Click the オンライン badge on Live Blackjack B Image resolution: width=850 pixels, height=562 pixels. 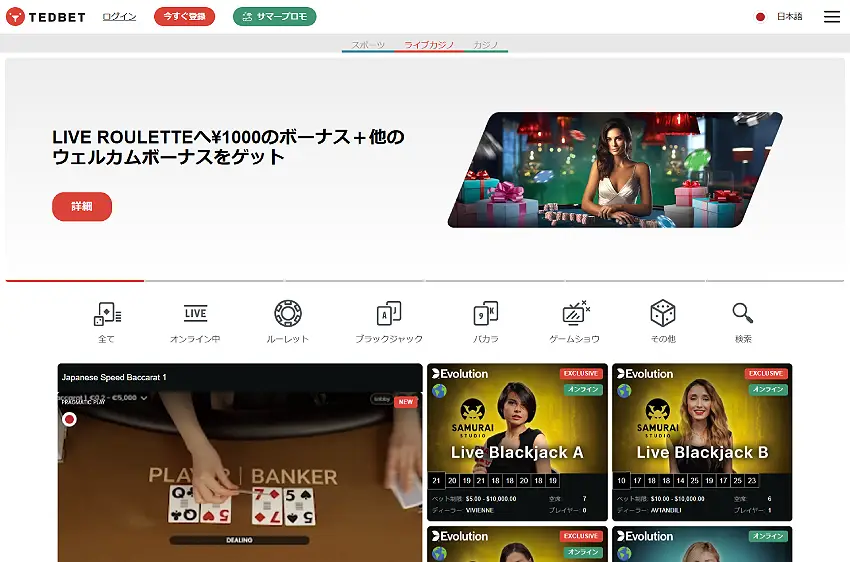[768, 389]
